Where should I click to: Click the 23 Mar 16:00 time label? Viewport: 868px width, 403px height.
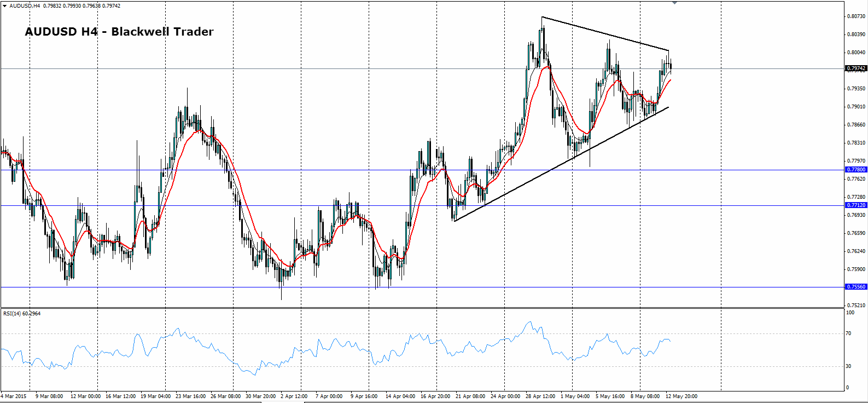(x=190, y=396)
